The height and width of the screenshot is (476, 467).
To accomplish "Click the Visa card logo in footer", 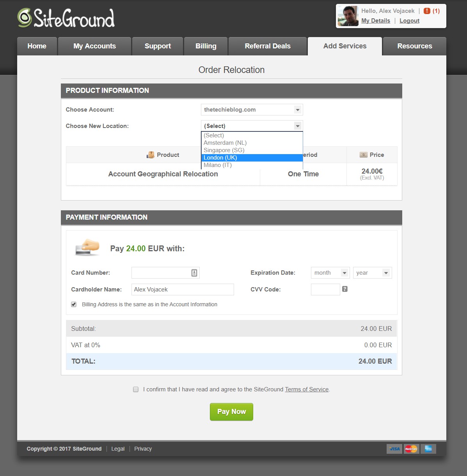I will 394,449.
